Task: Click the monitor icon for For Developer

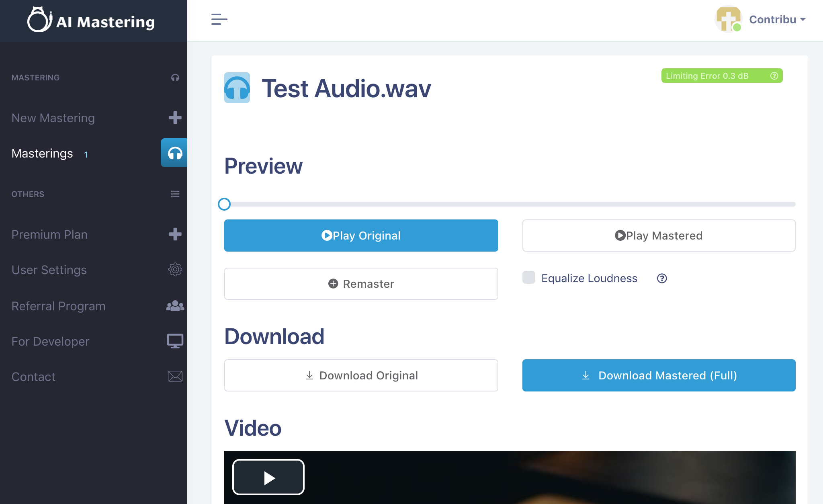Action: pyautogui.click(x=175, y=341)
